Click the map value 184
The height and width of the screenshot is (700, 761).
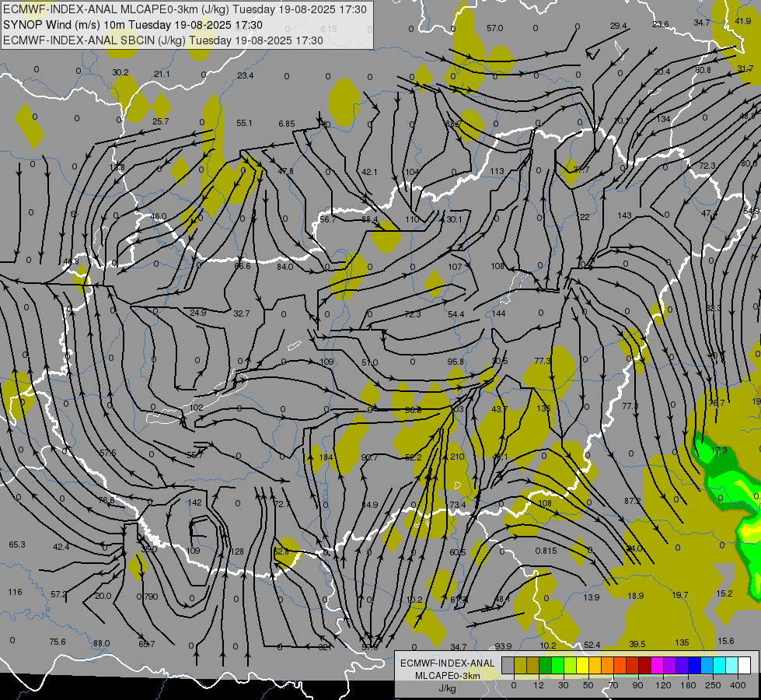(x=326, y=457)
